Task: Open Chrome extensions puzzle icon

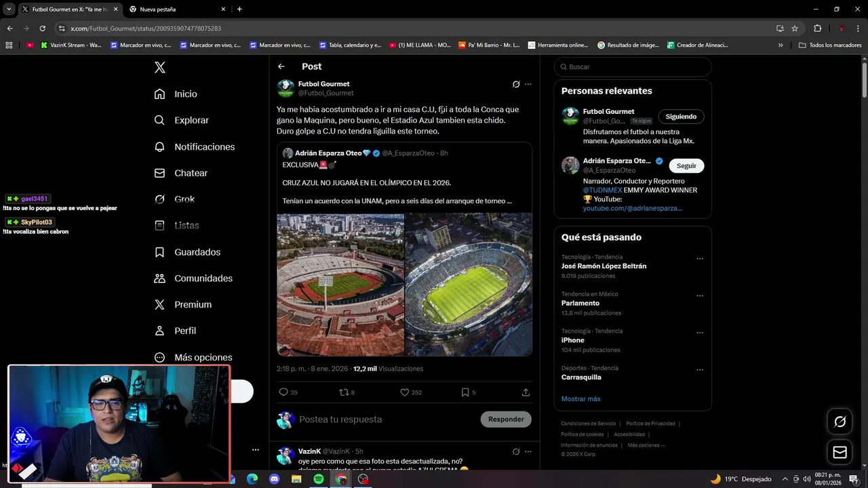Action: [x=817, y=28]
